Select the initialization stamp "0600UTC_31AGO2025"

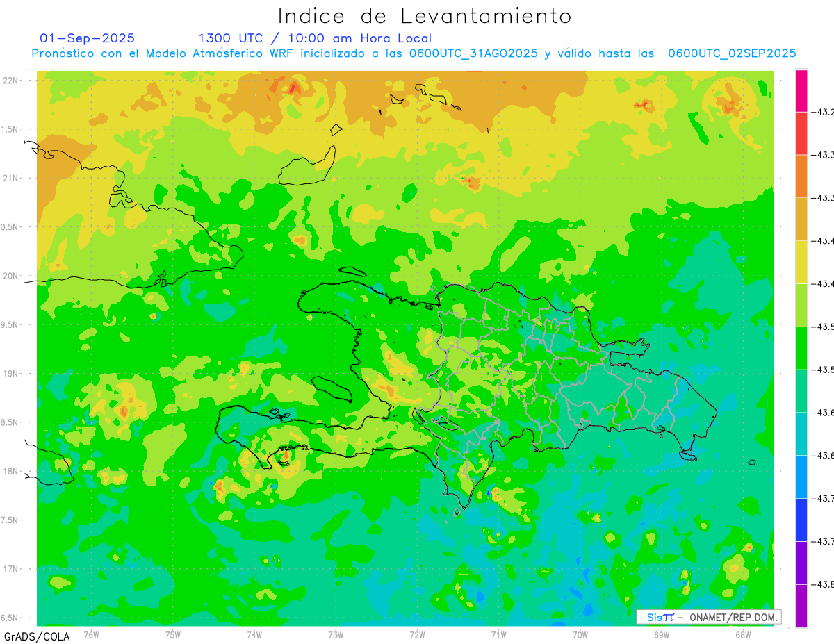pos(473,53)
